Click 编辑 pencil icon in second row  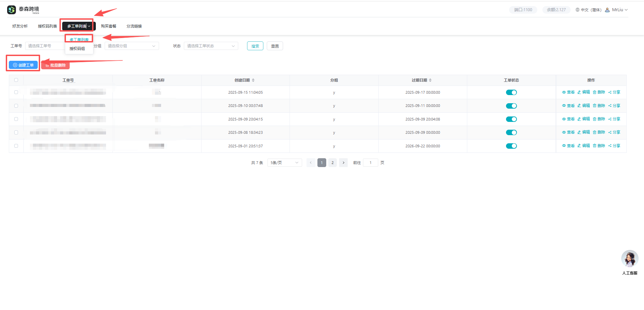[579, 106]
